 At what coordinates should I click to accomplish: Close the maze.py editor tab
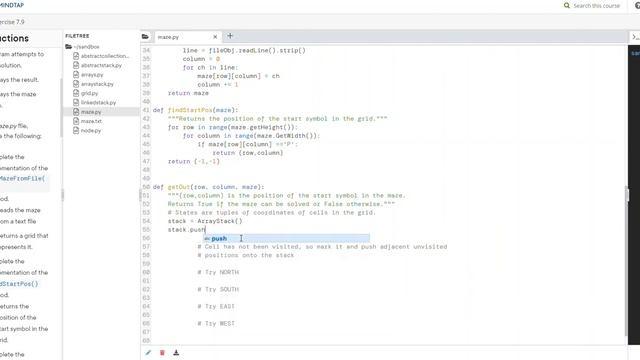[x=215, y=37]
